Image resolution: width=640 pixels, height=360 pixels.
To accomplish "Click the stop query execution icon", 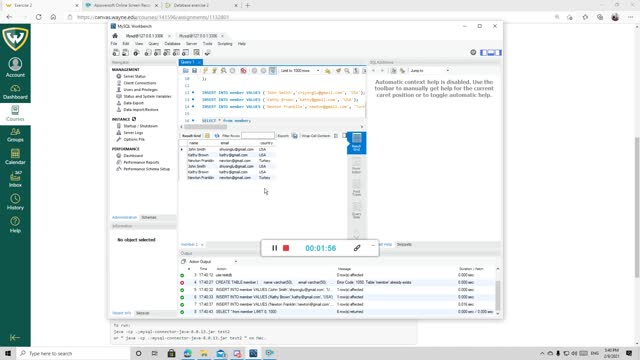I will 232,71.
